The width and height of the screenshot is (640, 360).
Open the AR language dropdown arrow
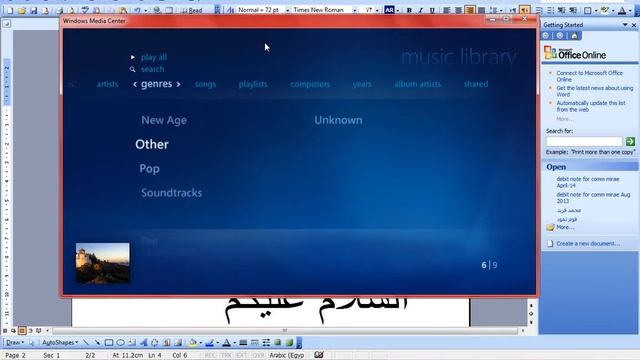398,10
